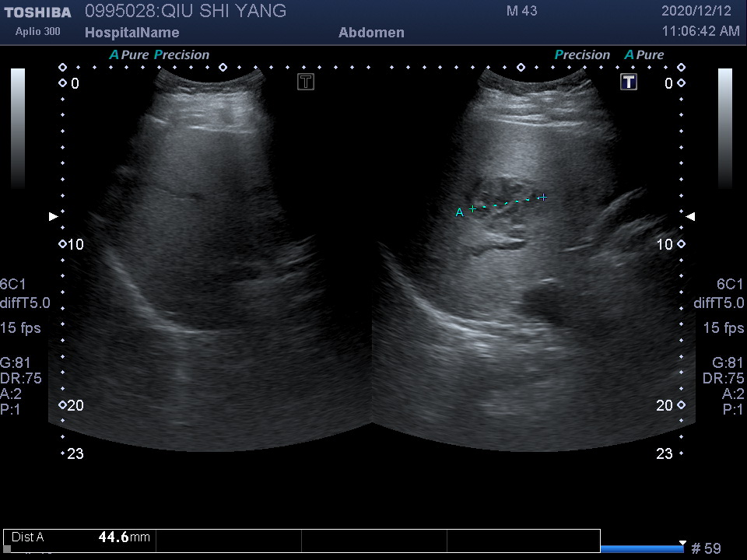This screenshot has height=560, width=747.
Task: Click the left depth marker 23
Action: coord(75,453)
